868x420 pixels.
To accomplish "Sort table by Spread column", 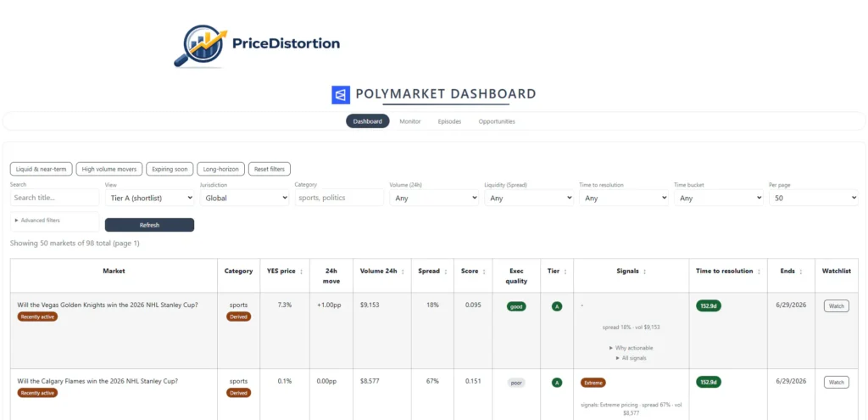I will pyautogui.click(x=446, y=272).
